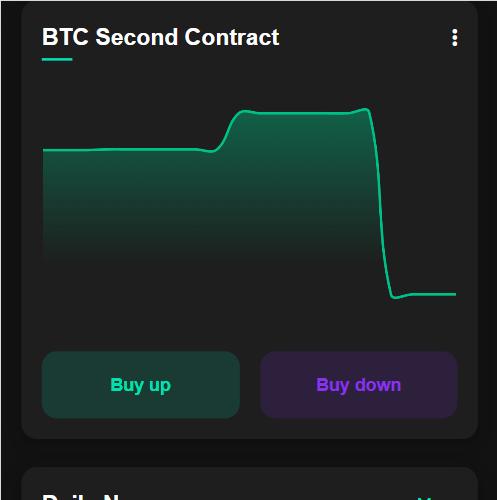Click the teal link in next card corner
This screenshot has height=500, width=497.
point(425,498)
